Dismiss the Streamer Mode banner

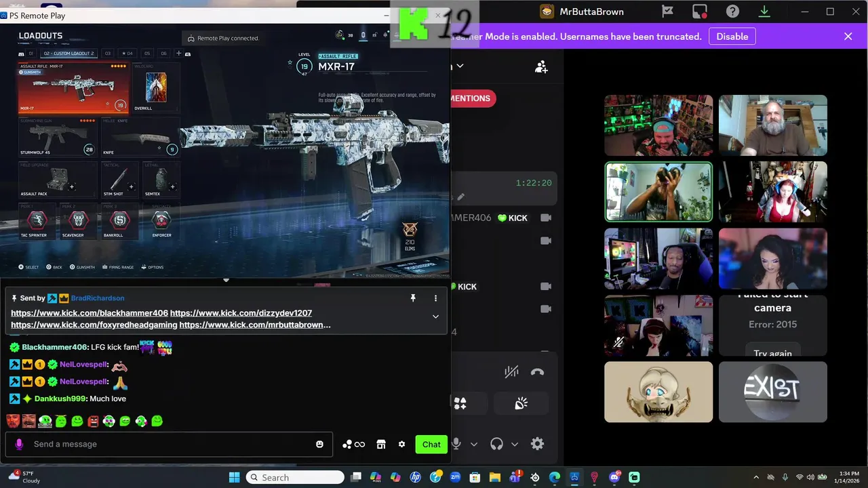[848, 37]
